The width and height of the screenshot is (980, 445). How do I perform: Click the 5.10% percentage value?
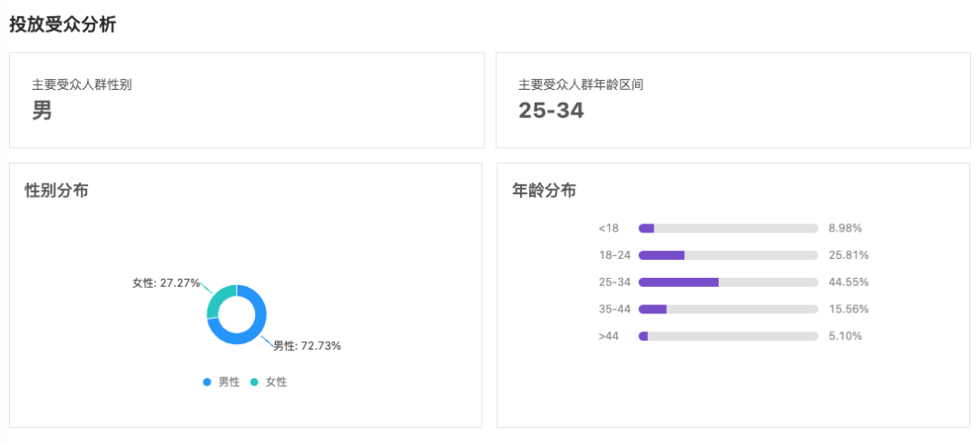845,336
